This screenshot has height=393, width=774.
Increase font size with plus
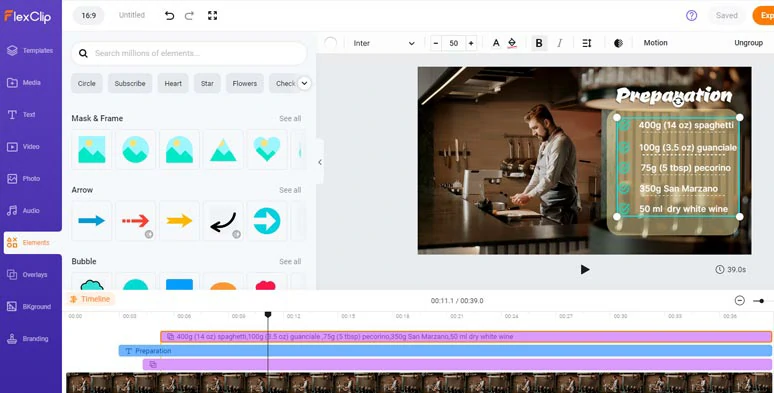tap(471, 43)
